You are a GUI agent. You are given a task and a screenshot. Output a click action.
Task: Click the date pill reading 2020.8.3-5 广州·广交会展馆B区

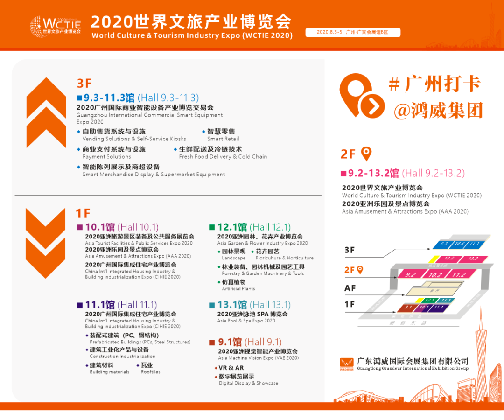pos(353,32)
